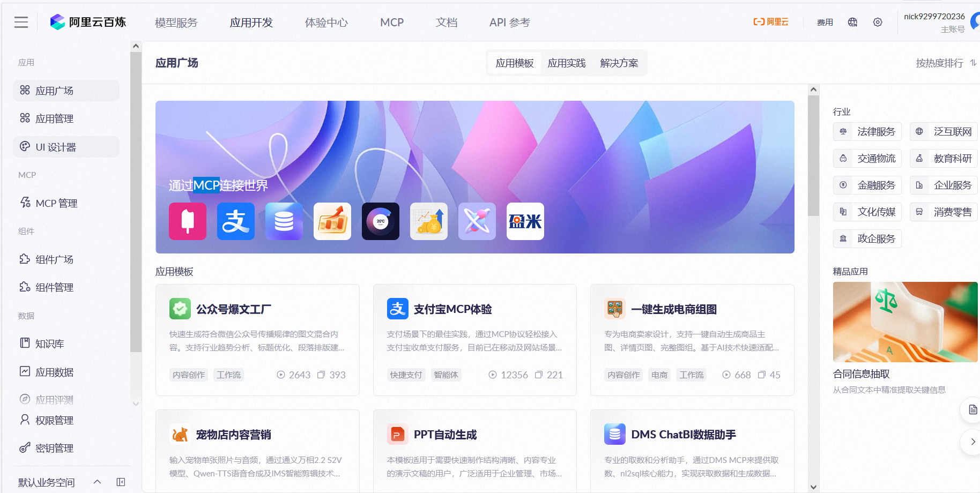Filter by 交通物流 industry
Image resolution: width=980 pixels, height=493 pixels.
867,158
